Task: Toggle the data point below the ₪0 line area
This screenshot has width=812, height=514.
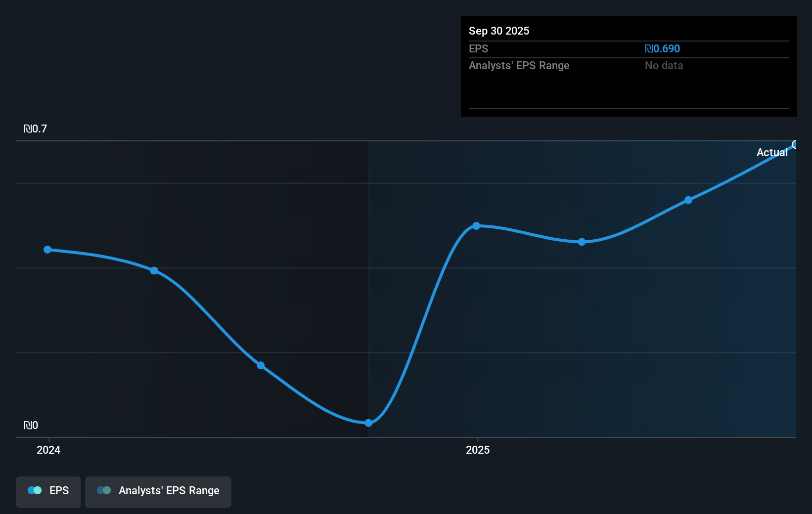Action: (x=369, y=423)
